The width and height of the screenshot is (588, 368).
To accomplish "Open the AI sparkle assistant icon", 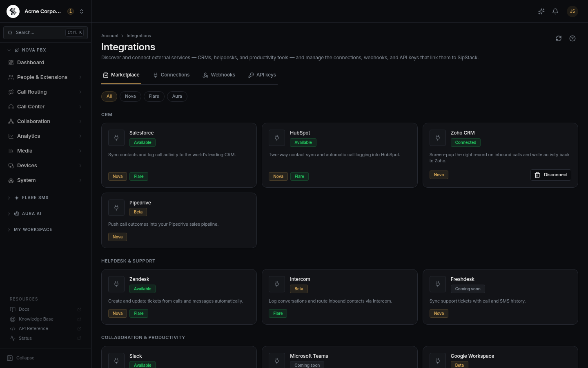I will 541,11.
